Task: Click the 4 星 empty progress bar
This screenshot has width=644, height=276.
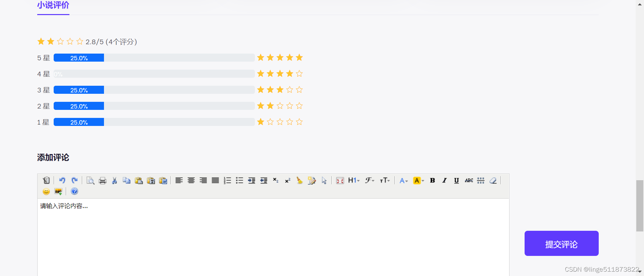Action: [x=154, y=74]
